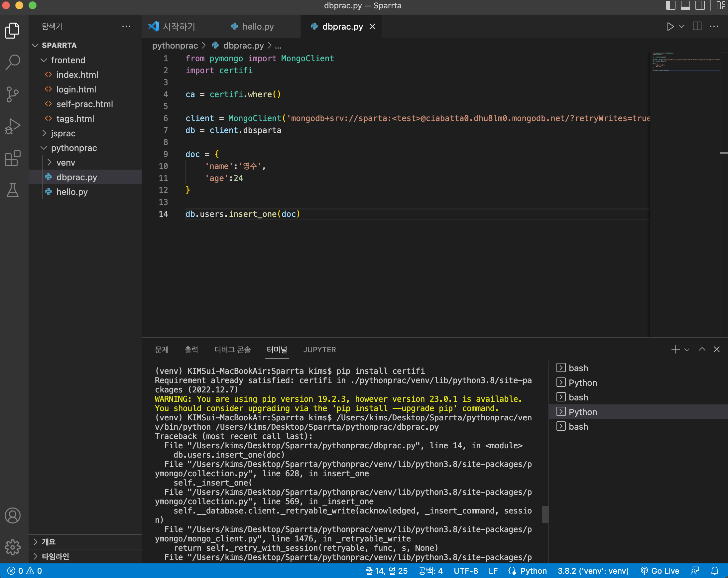Change language mode Python in status bar
728x578 pixels.
click(x=533, y=571)
